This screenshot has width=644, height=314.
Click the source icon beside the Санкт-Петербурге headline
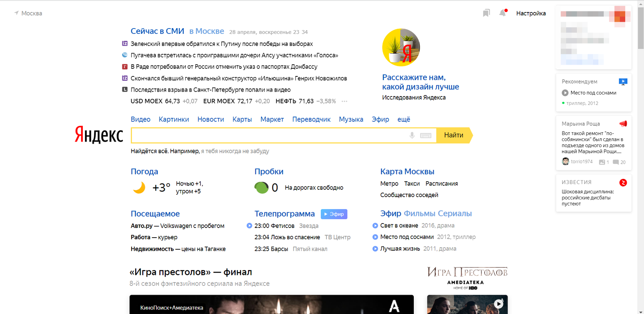[x=125, y=89]
